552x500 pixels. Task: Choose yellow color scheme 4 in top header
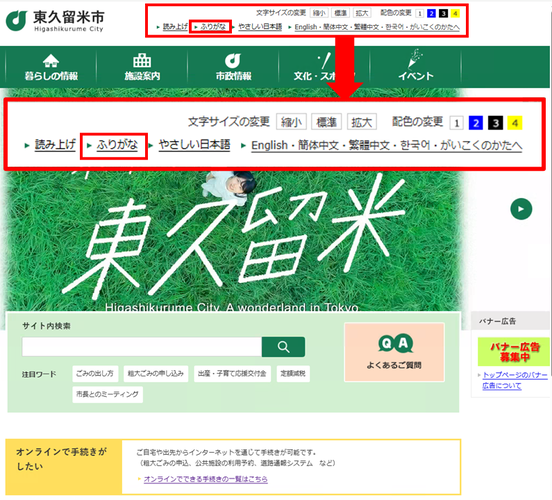tap(456, 14)
